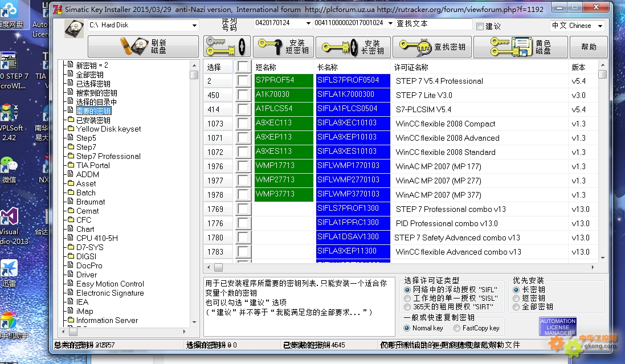Click the 版本 column header

coord(583,67)
